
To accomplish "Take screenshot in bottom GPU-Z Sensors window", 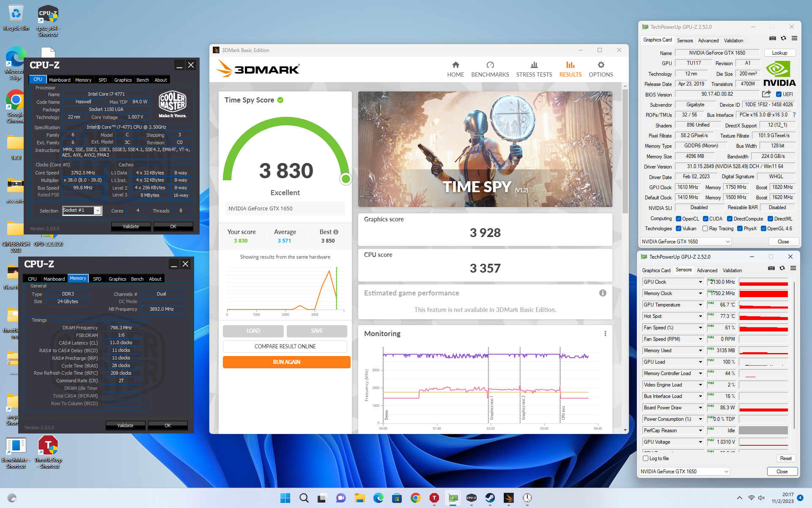I will coord(771,268).
